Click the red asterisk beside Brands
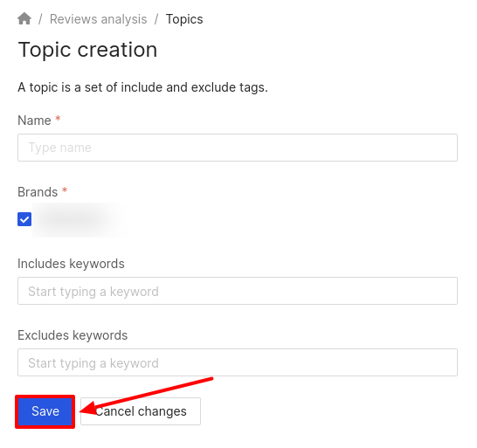477x448 pixels. click(65, 190)
